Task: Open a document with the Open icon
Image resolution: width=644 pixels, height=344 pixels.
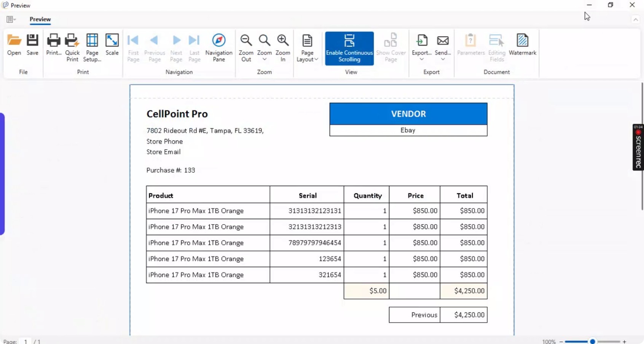Action: 14,45
